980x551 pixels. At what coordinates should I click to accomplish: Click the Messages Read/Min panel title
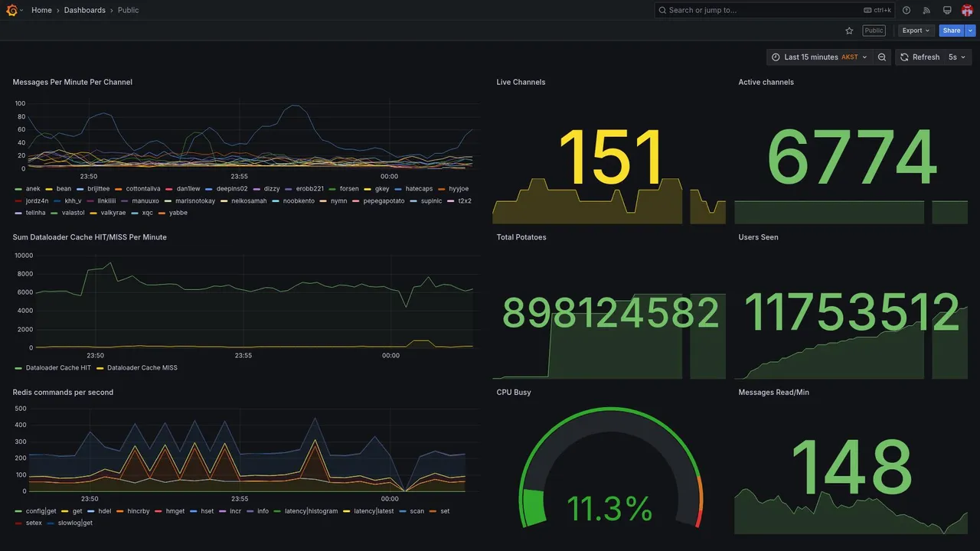(x=773, y=393)
